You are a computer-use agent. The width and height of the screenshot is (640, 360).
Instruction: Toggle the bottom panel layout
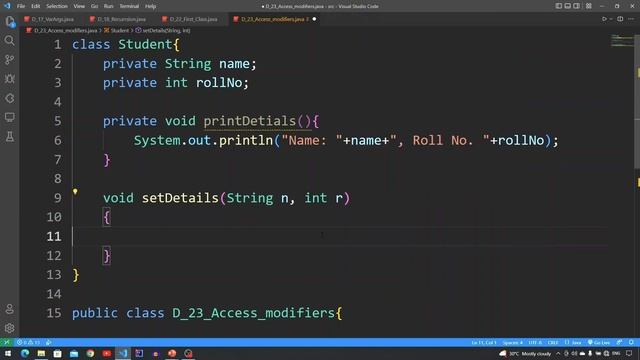567,6
